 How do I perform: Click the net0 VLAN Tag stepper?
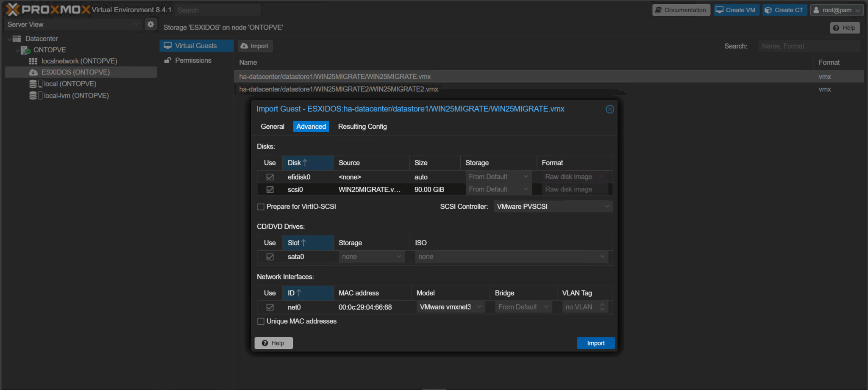(603, 307)
